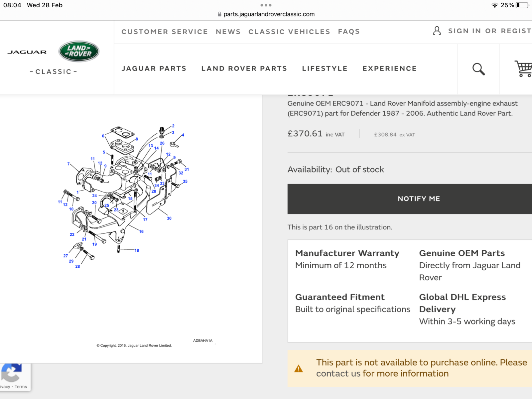Open the News menu item
Viewport: 532px width, 399px height.
[x=228, y=32]
